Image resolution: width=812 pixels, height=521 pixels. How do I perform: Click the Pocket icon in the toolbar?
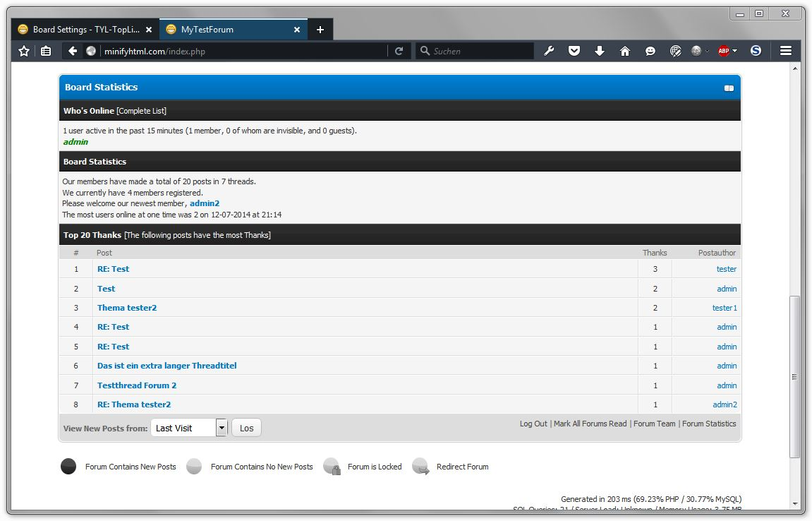click(574, 51)
